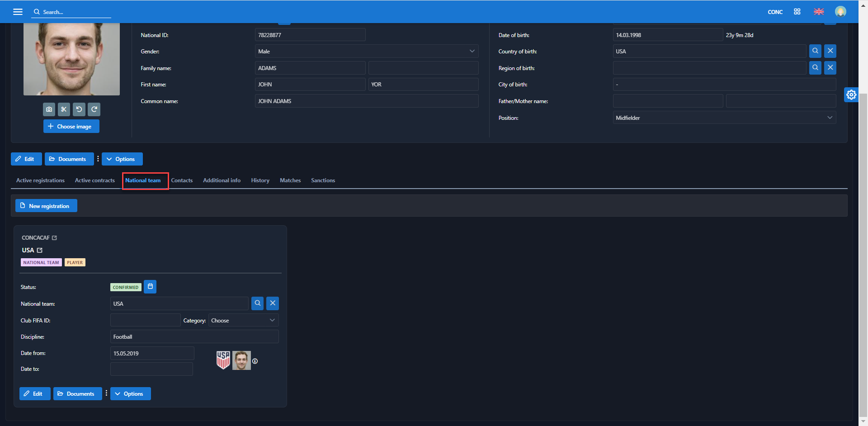Rotate photo right with the redo-arrow icon

pos(94,109)
